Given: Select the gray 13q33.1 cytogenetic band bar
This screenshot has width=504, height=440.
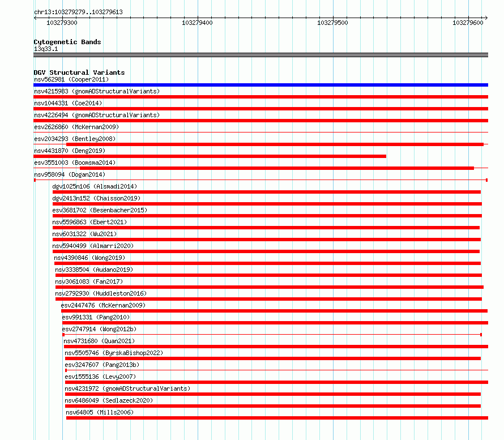Looking at the screenshot, I should click(x=260, y=55).
